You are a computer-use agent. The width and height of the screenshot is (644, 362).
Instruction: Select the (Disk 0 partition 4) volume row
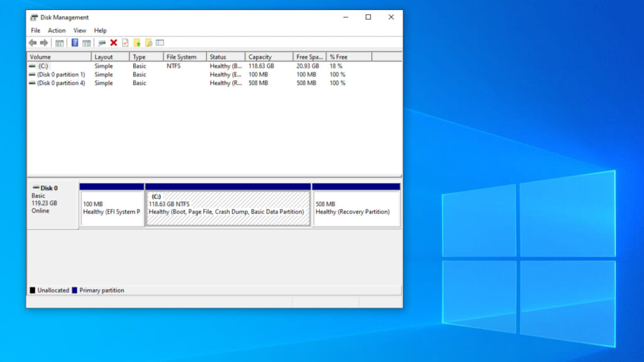tap(199, 83)
